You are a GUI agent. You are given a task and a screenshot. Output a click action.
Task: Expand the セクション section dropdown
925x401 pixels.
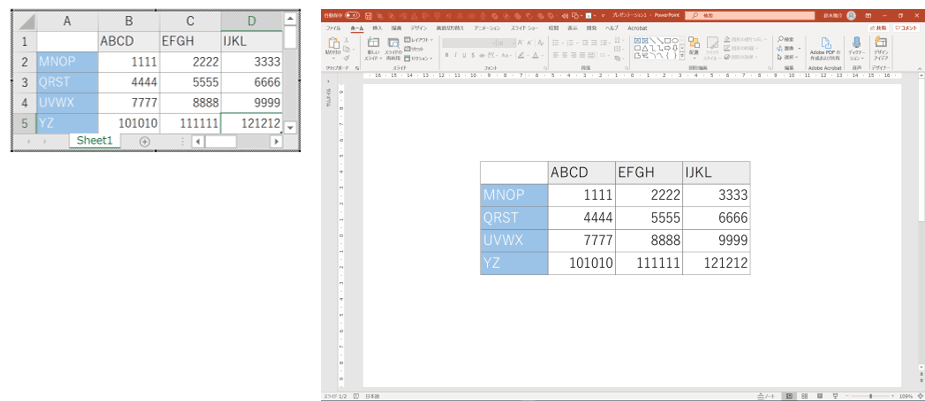420,58
